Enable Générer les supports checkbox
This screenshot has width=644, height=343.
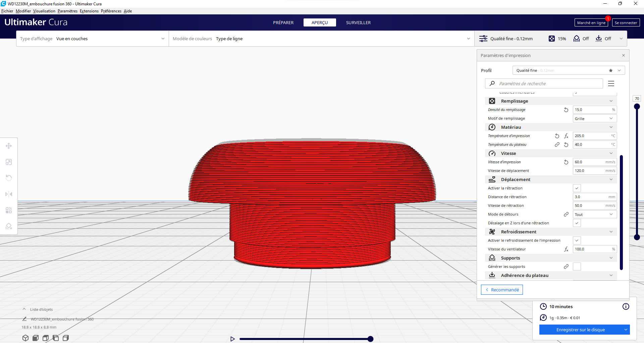pyautogui.click(x=577, y=267)
